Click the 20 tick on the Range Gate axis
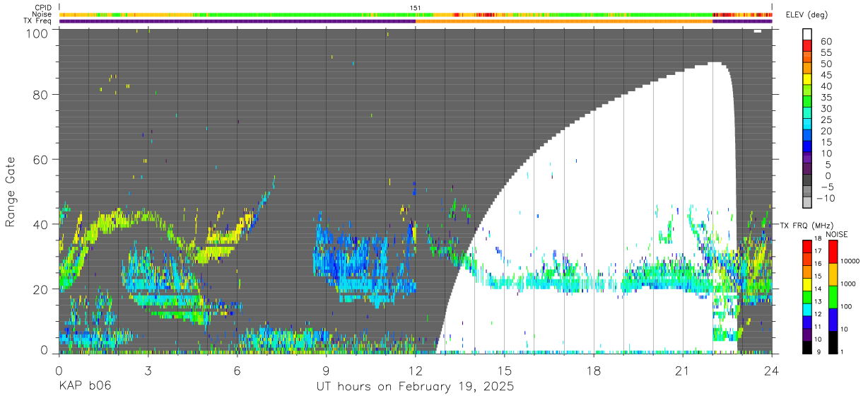868x401 pixels. pyautogui.click(x=41, y=289)
